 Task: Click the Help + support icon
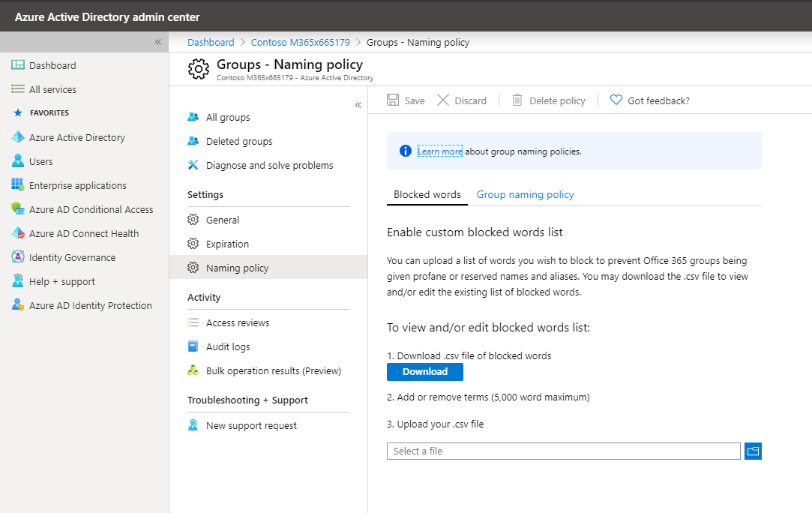click(18, 280)
